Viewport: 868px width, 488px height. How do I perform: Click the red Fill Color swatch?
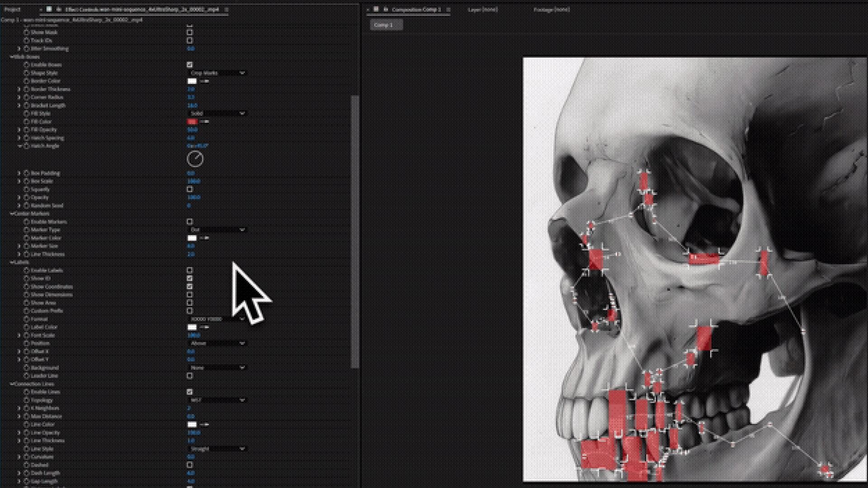192,122
